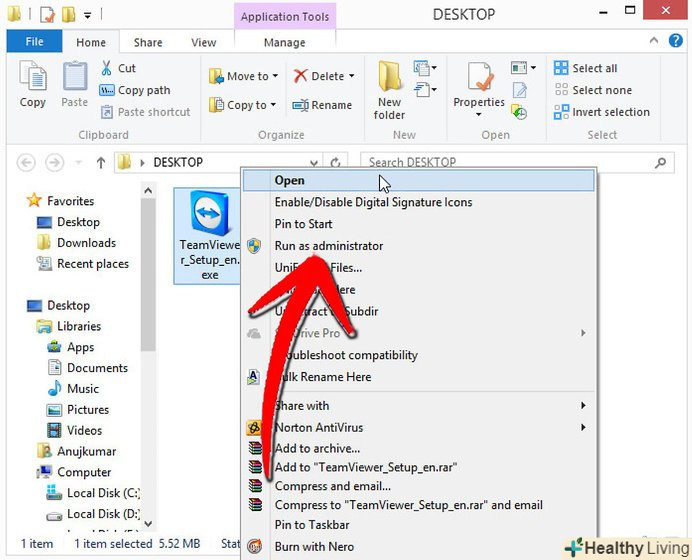Click Open in the context menu

point(418,180)
